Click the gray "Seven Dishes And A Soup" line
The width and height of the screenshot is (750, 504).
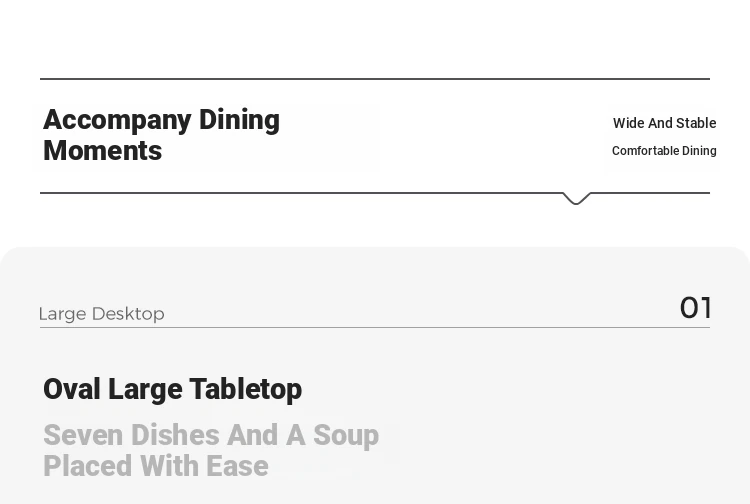pyautogui.click(x=211, y=435)
